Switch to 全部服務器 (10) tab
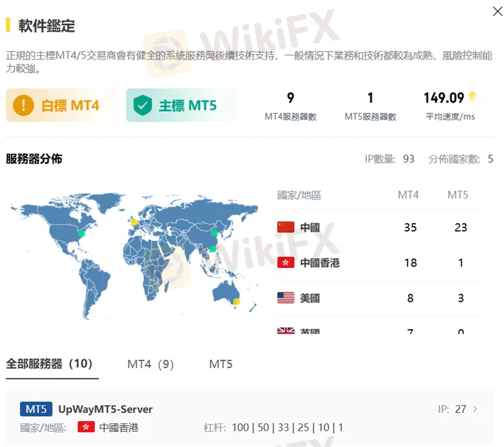The image size is (504, 447). pyautogui.click(x=49, y=364)
